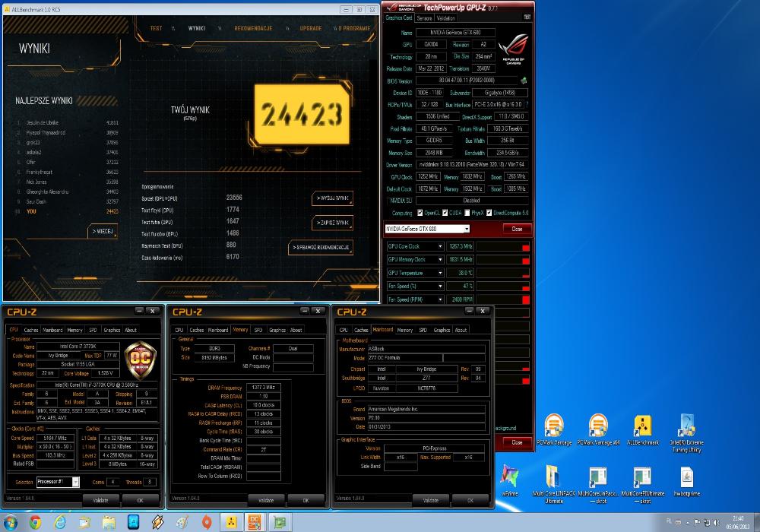This screenshot has height=532, width=760.
Task: Open Intel Extreme Tuning Utility shortcut
Action: click(686, 433)
